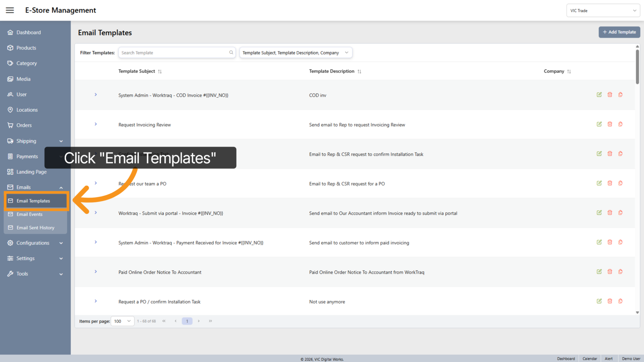The height and width of the screenshot is (362, 644).
Task: Go to Dashboard via the sidebar link
Action: (x=29, y=32)
